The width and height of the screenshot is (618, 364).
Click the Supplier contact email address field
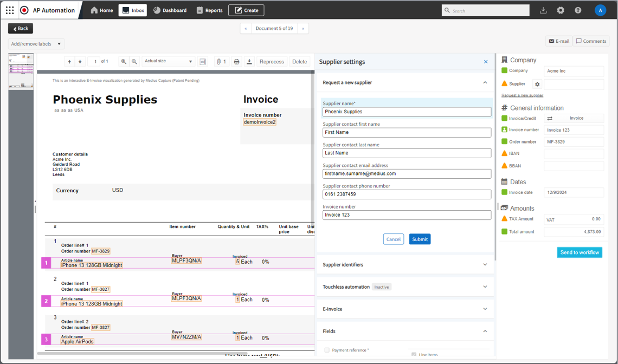pyautogui.click(x=407, y=174)
